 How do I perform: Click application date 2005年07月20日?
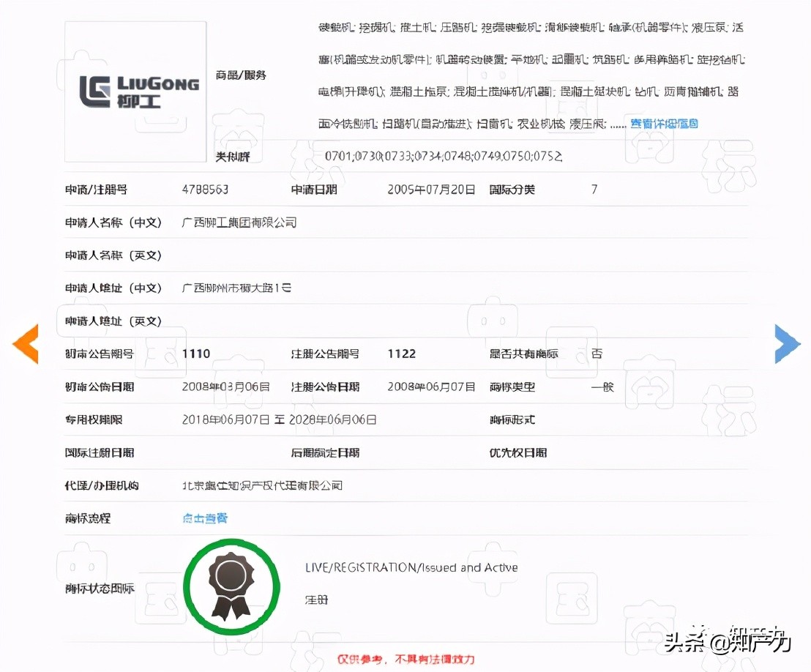pyautogui.click(x=432, y=189)
